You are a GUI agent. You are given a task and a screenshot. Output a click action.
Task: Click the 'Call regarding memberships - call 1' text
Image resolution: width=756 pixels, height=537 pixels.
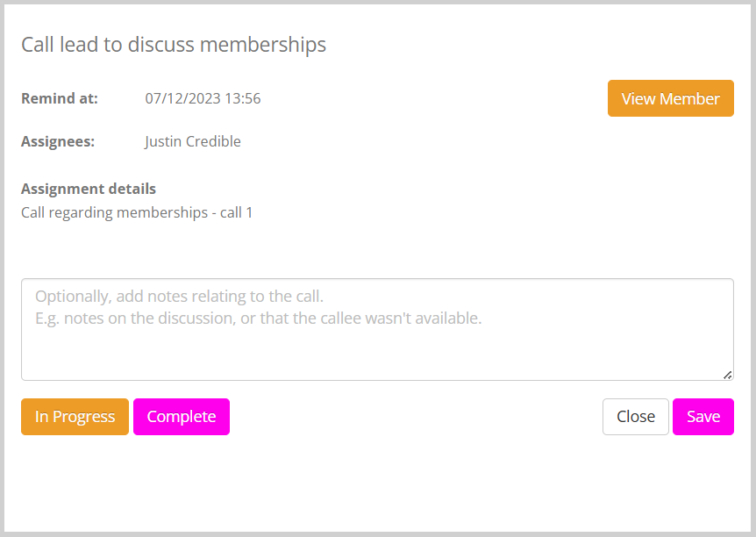pyautogui.click(x=137, y=212)
